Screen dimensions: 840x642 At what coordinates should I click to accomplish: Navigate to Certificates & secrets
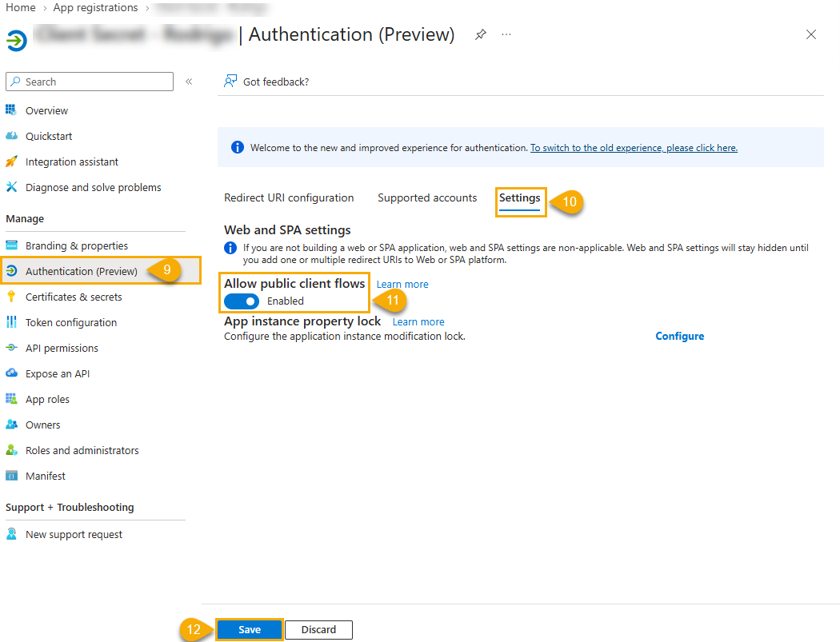tap(74, 297)
